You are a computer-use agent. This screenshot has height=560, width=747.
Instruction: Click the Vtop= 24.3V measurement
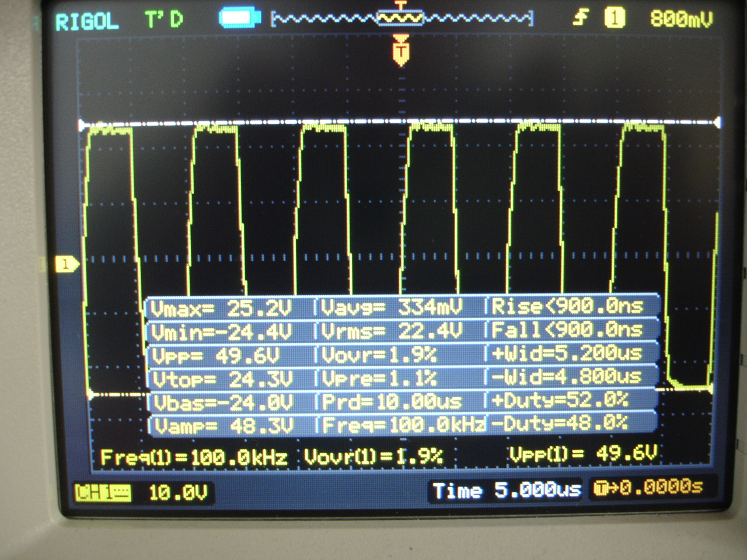[222, 380]
